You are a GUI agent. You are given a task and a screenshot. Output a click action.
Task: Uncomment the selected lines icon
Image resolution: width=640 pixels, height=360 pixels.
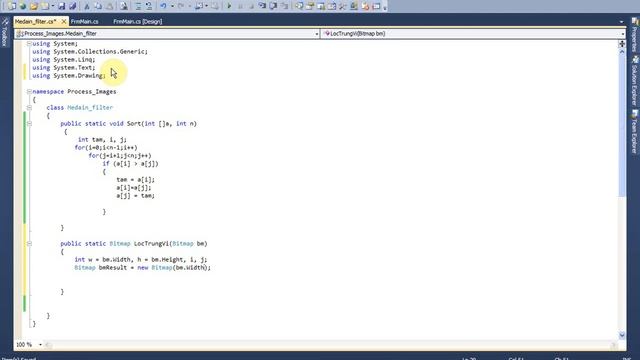[149, 6]
